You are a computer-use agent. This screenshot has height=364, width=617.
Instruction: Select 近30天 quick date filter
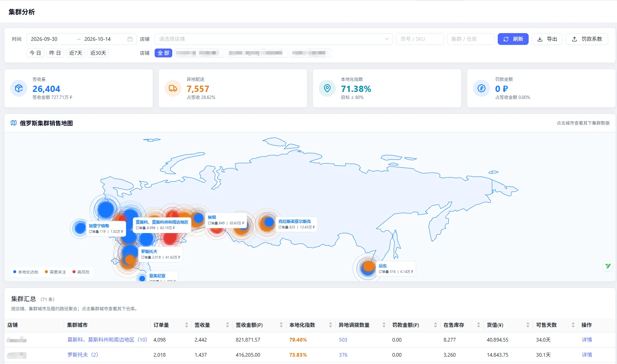(x=98, y=53)
